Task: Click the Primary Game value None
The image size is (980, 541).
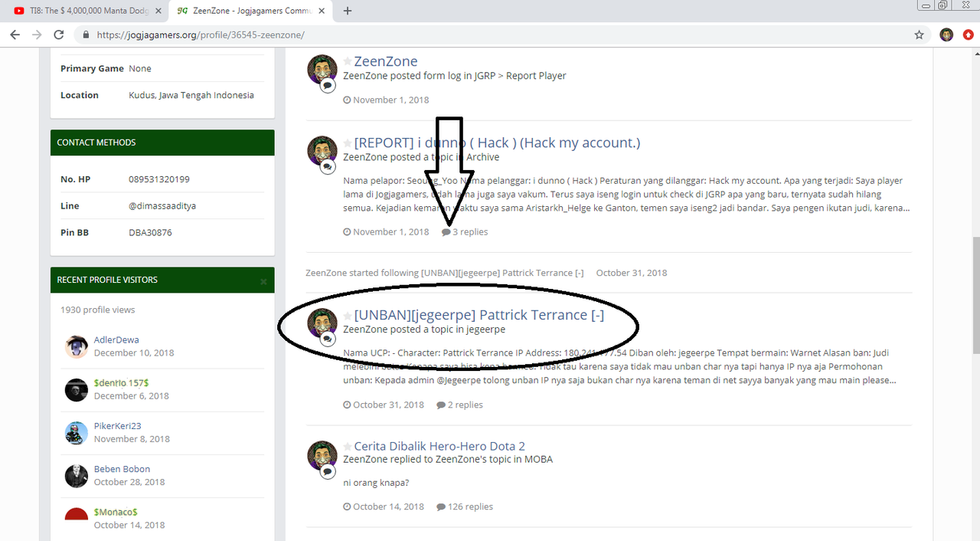Action: (x=140, y=69)
